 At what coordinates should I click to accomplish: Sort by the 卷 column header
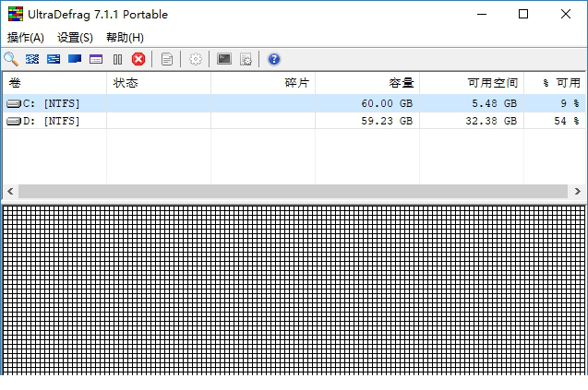tap(54, 83)
